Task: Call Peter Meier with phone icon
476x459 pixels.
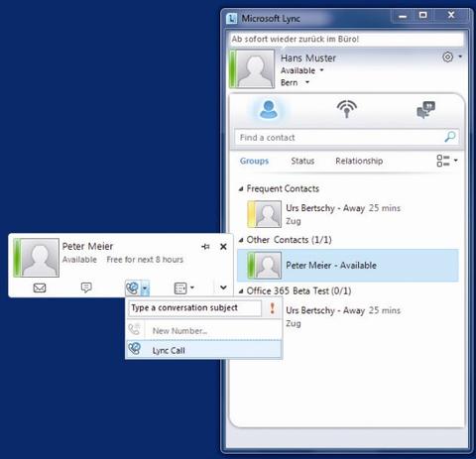Action: coord(133,287)
